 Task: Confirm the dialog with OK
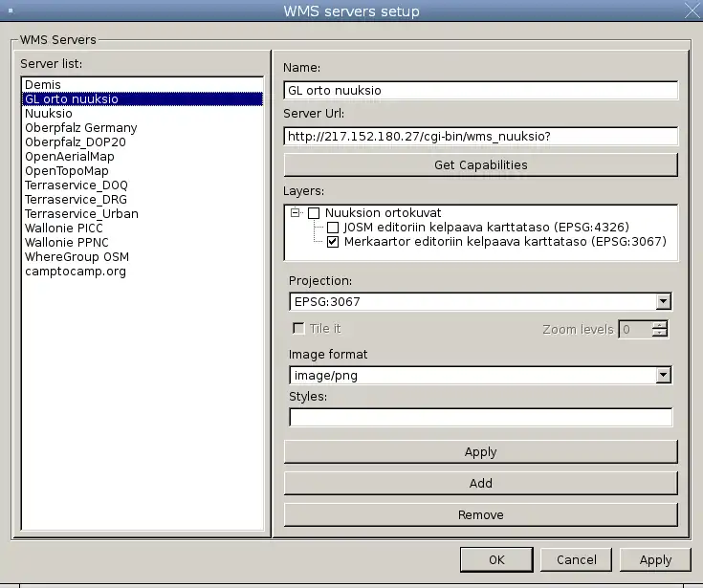pos(495,560)
